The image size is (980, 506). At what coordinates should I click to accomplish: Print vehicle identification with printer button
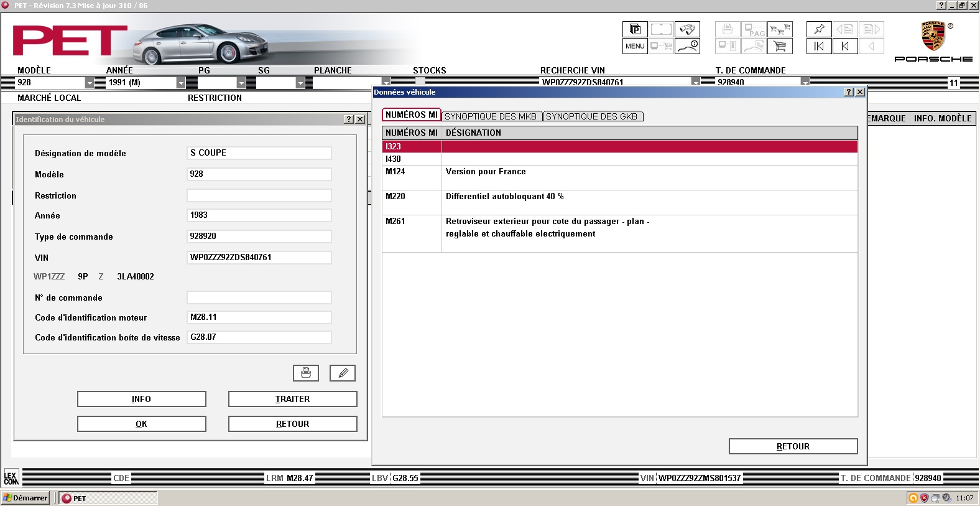306,373
